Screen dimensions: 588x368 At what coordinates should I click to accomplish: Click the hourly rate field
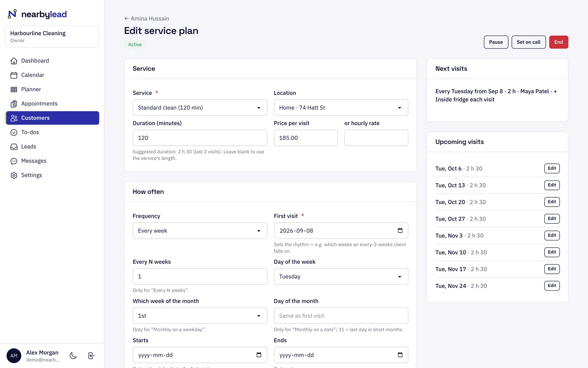pos(376,138)
